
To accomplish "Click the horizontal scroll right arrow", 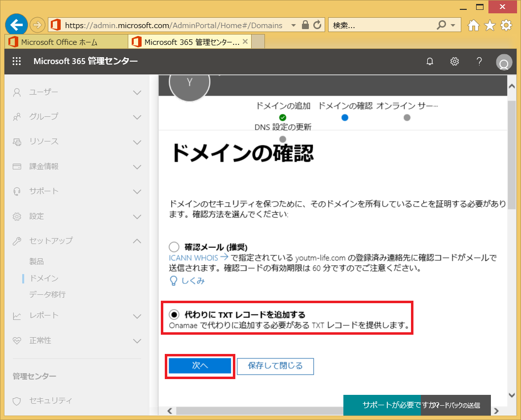I will (x=496, y=411).
